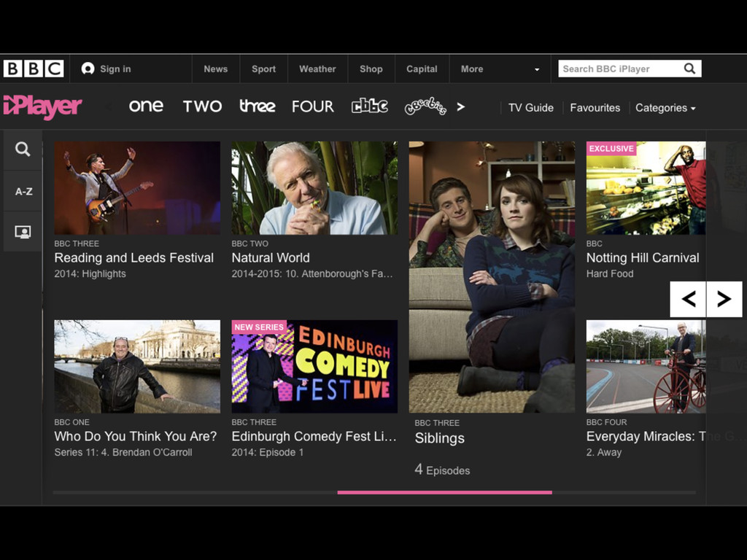Click '2014: Episode 1' subtitle

(x=267, y=452)
